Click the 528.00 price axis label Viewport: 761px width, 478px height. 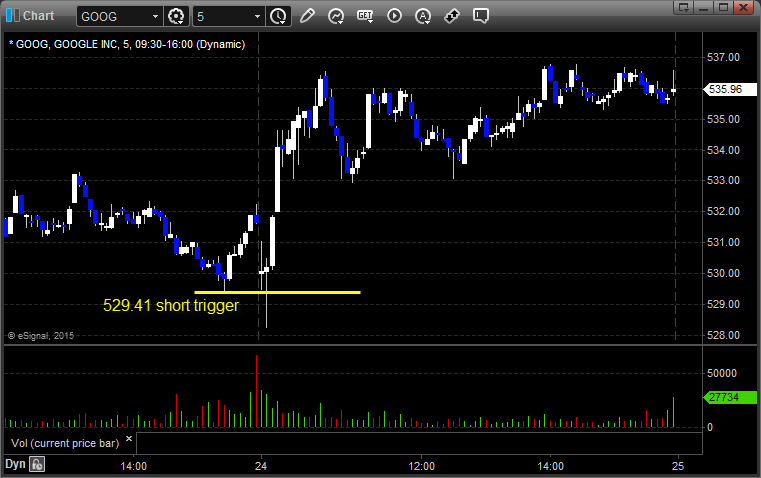723,335
